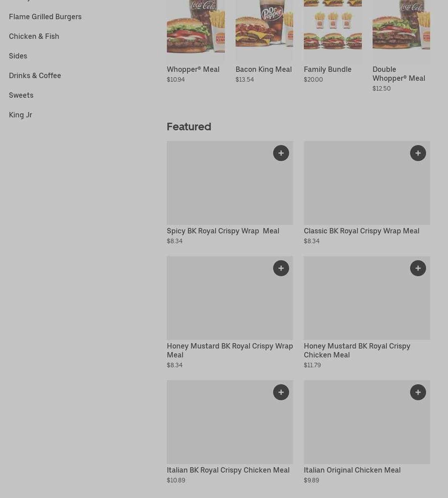Add Classic BK Royal Crispy Wrap Meal with its plus button
The width and height of the screenshot is (448, 498).
coord(418,153)
